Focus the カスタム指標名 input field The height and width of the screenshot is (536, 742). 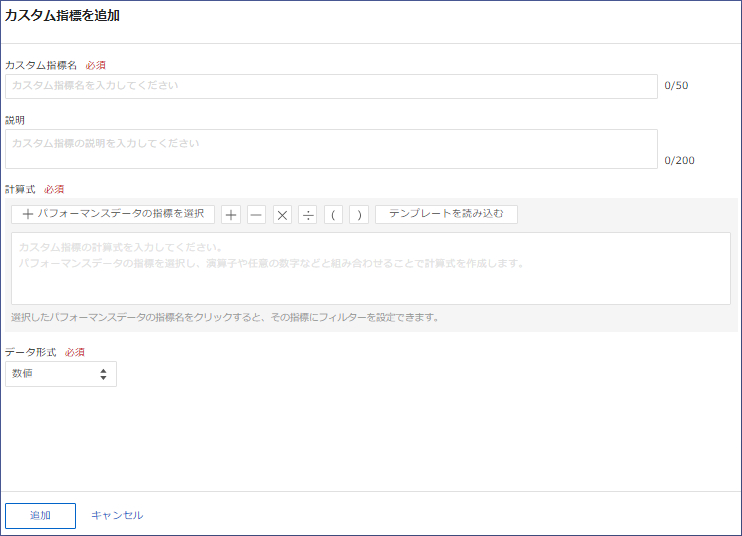(x=331, y=86)
